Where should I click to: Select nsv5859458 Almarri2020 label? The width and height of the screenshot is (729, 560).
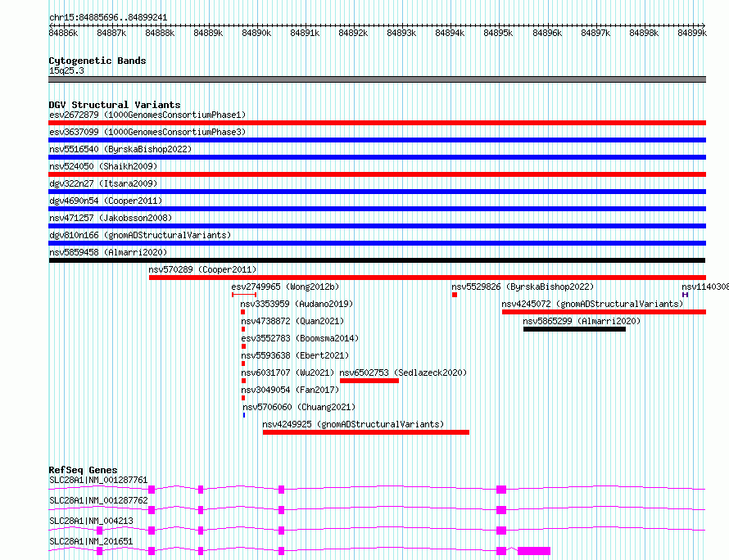coord(108,252)
